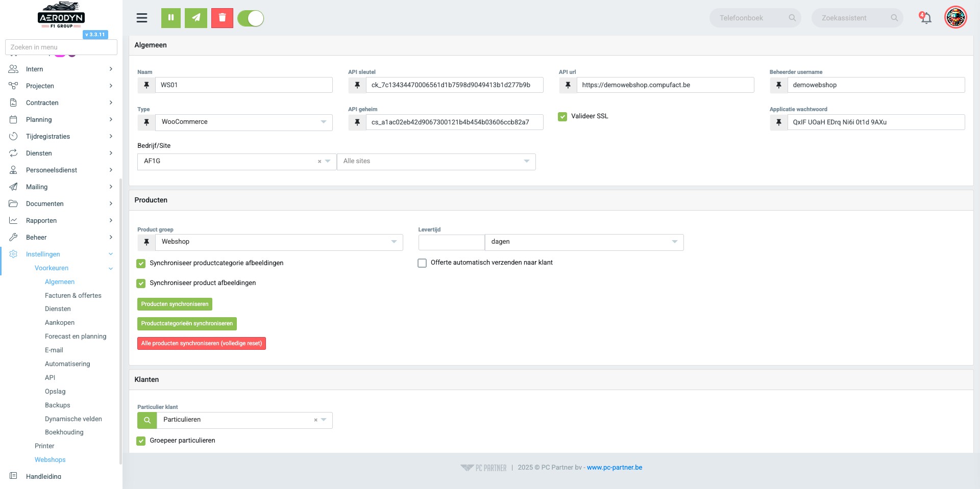Open the Alle sites dropdown
The image size is (980, 489).
click(x=436, y=162)
